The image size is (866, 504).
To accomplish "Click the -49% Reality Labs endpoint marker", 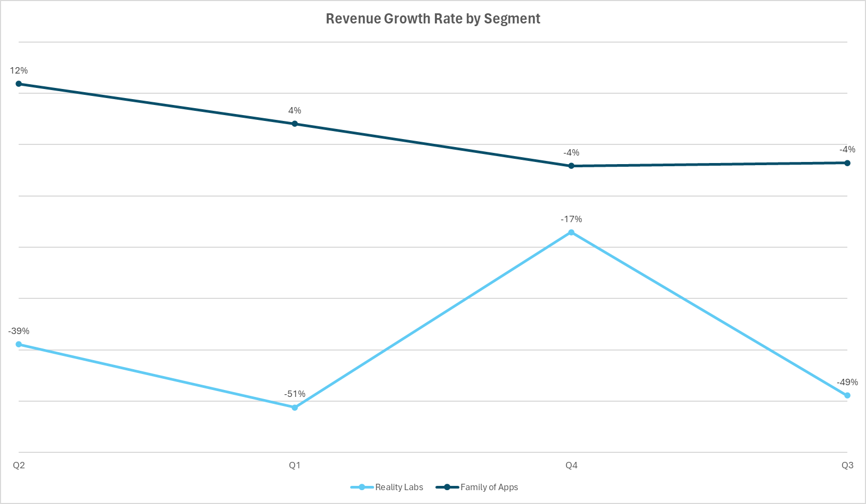I will coord(847,395).
